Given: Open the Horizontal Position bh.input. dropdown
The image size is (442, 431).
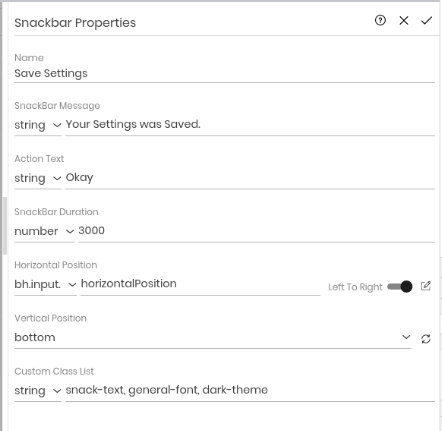Looking at the screenshot, I should click(45, 284).
